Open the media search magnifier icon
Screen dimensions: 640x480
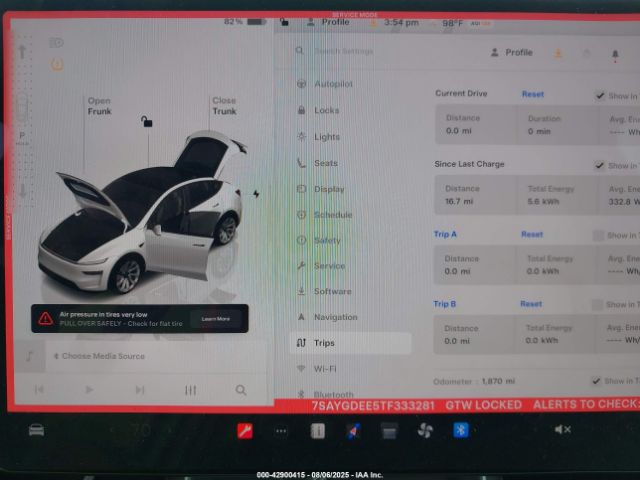coord(241,390)
